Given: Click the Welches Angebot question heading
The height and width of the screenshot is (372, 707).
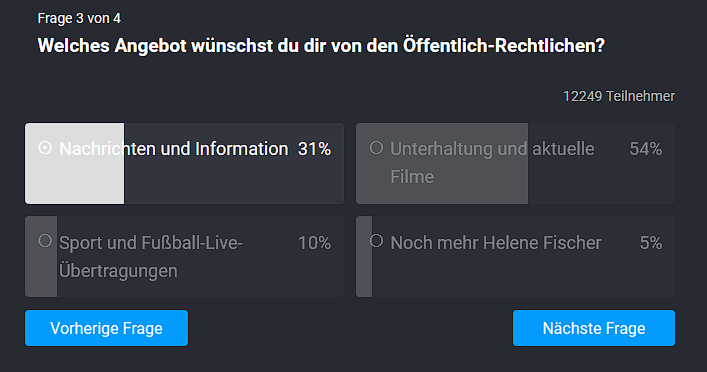Looking at the screenshot, I should 321,46.
